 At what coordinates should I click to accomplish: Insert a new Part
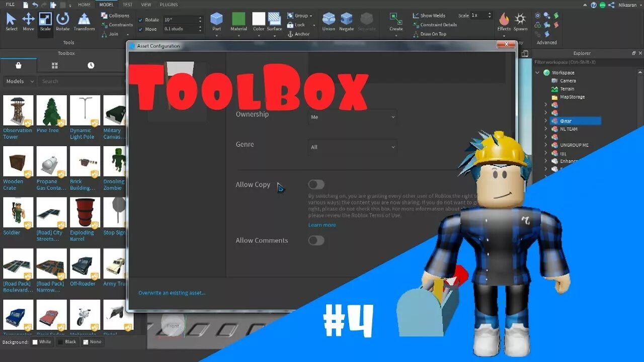[216, 22]
